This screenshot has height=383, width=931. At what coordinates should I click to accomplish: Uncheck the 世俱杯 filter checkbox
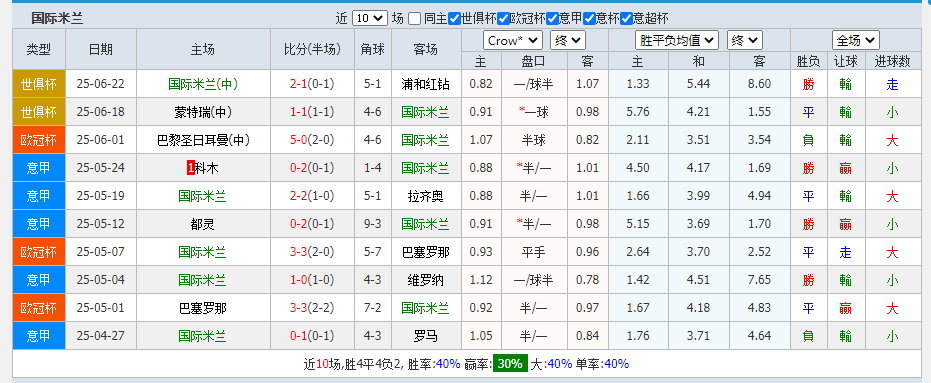[x=454, y=18]
